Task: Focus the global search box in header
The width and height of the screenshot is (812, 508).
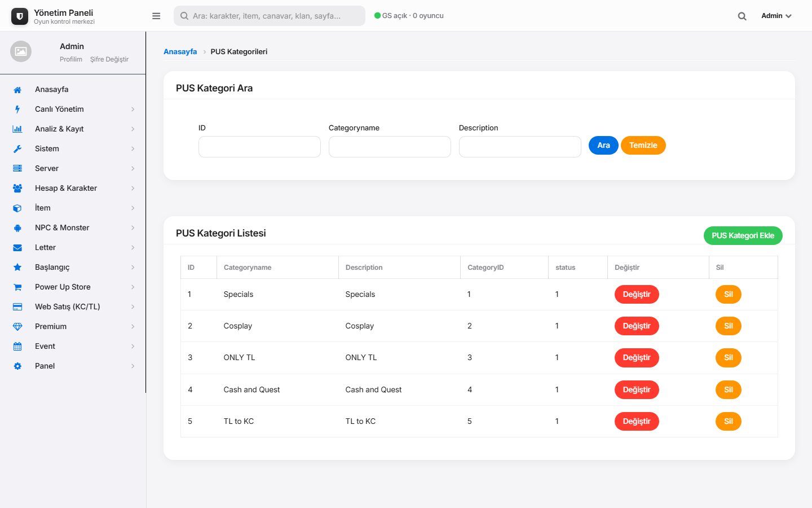Action: point(270,16)
